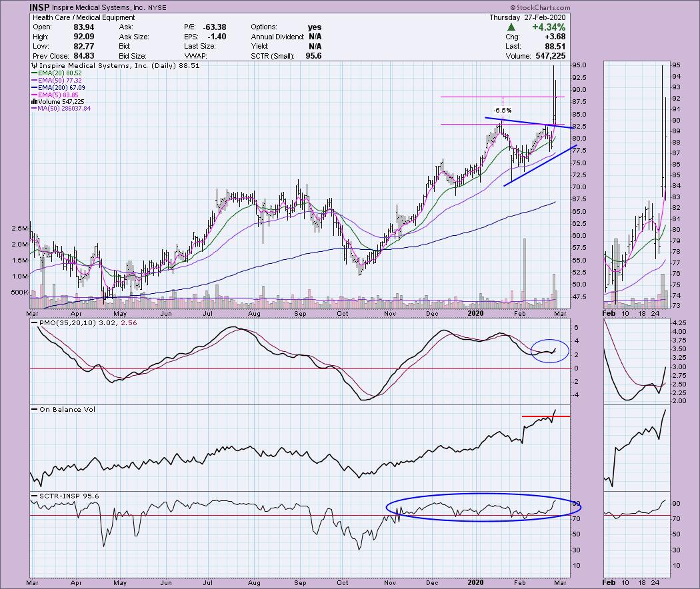Select the Prev Close value 84.83
The width and height of the screenshot is (700, 589).
[84, 56]
